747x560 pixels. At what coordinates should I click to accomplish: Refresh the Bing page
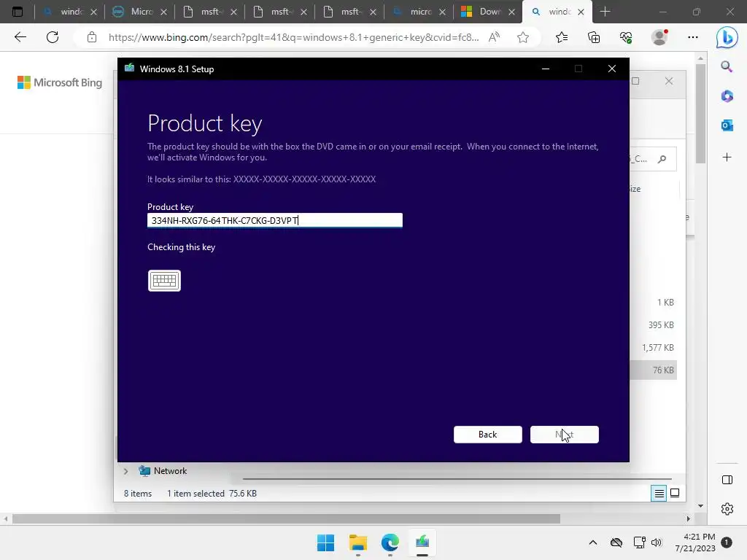click(x=53, y=37)
